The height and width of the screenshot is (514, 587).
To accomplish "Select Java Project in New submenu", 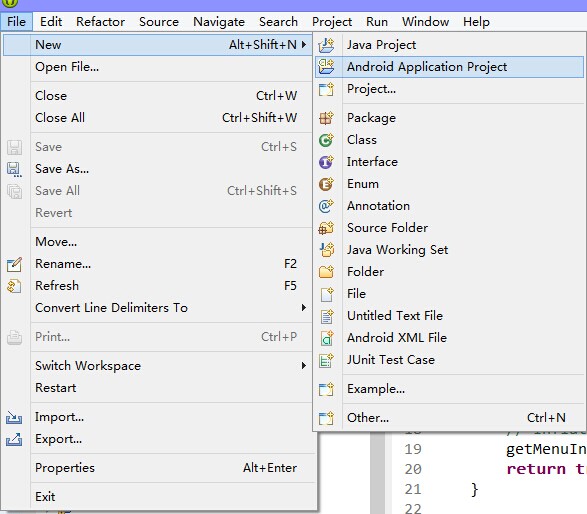I will point(449,45).
